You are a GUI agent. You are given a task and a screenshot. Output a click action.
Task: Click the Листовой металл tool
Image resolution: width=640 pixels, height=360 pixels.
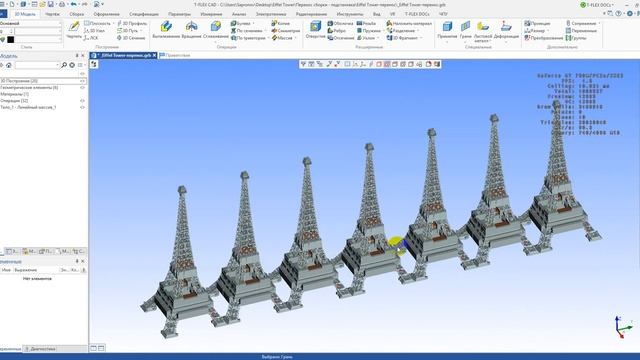483,31
